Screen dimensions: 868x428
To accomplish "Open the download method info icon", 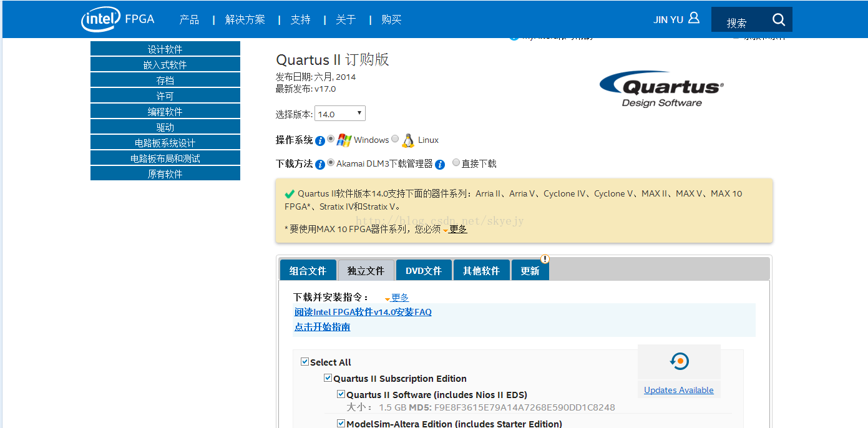I will tap(320, 165).
